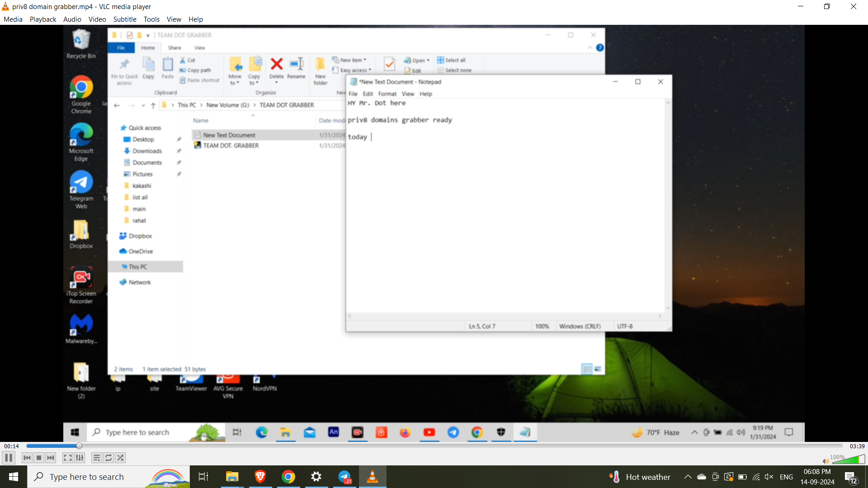Open VLC View menu
Screen dimensions: 868x488
tap(174, 19)
